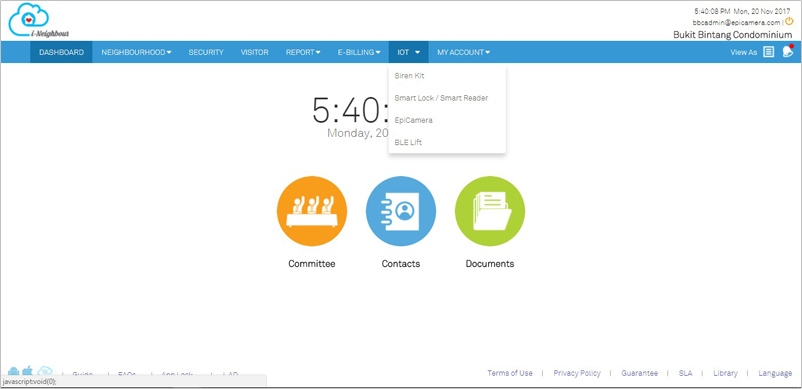Collapse the IoT dropdown menu
This screenshot has width=802, height=389.
(x=409, y=52)
